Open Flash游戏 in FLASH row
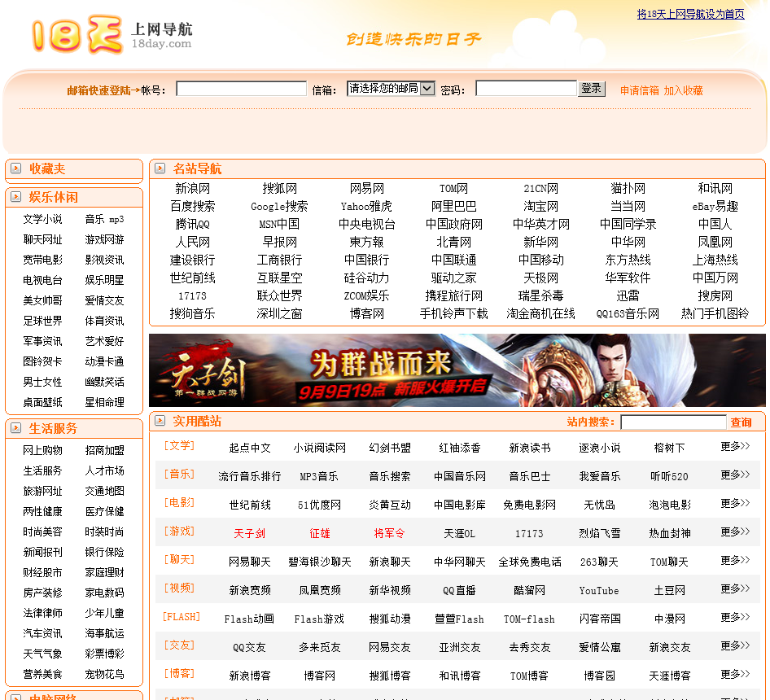Viewport: 770px width, 700px height. 319,619
